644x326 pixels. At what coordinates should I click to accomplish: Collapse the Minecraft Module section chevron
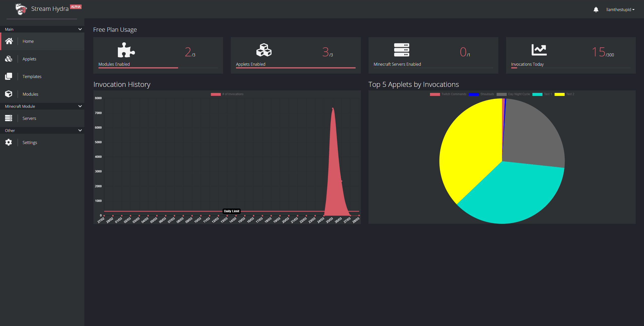coord(80,106)
